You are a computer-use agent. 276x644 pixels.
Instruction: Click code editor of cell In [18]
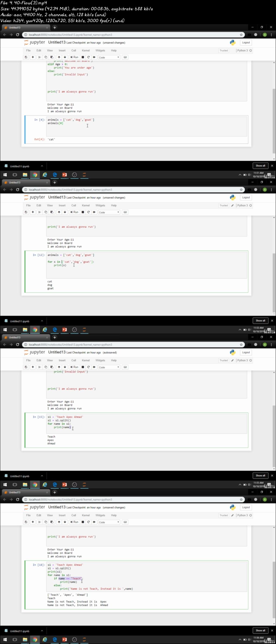click(147, 577)
